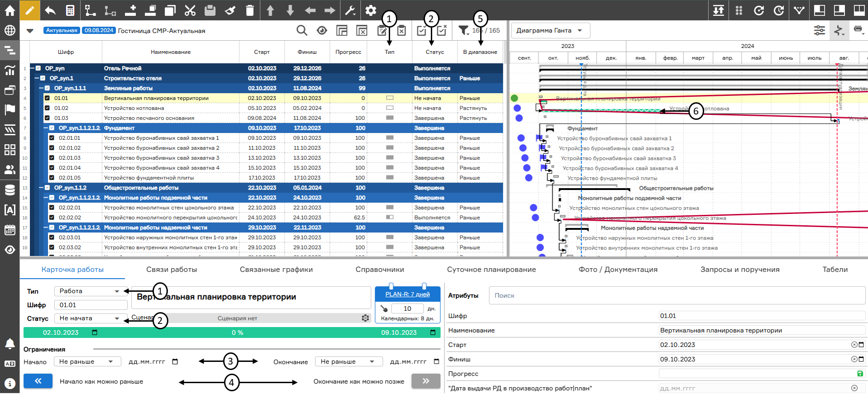The width and height of the screenshot is (868, 394).
Task: Switch to the Фото / Документация tab
Action: pos(618,270)
